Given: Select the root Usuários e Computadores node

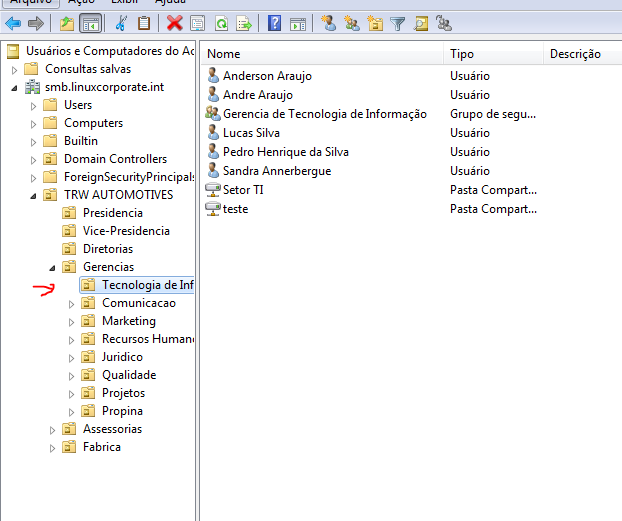Looking at the screenshot, I should click(110, 51).
